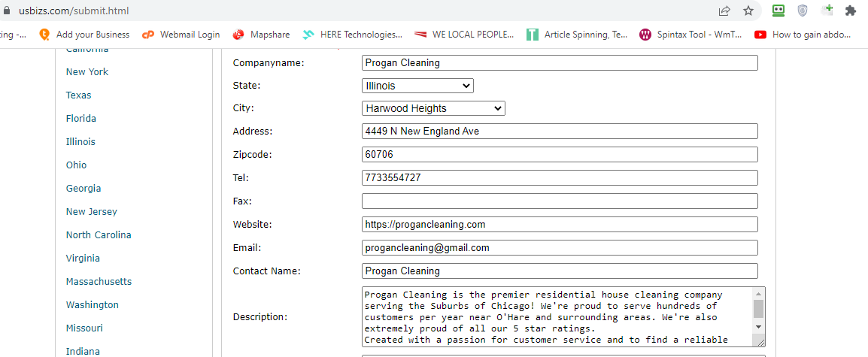Go to Ohio state listings
The image size is (868, 357).
(x=77, y=165)
